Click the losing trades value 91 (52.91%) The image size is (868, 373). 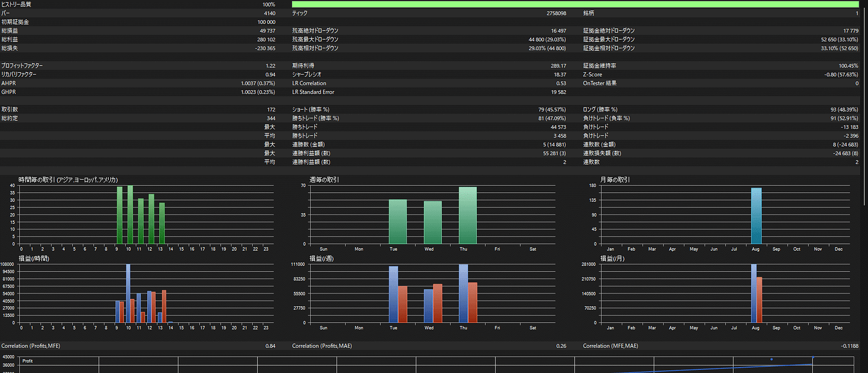(x=845, y=118)
